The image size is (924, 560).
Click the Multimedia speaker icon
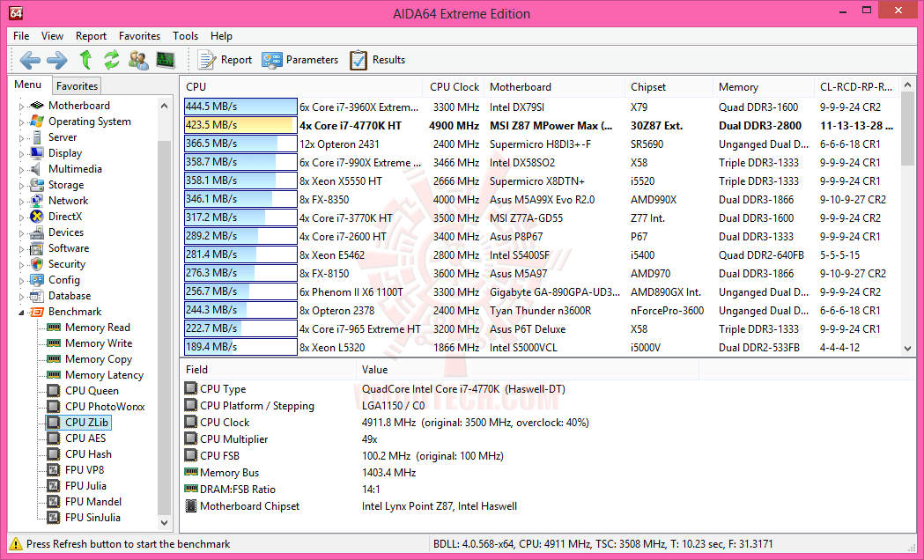click(36, 169)
